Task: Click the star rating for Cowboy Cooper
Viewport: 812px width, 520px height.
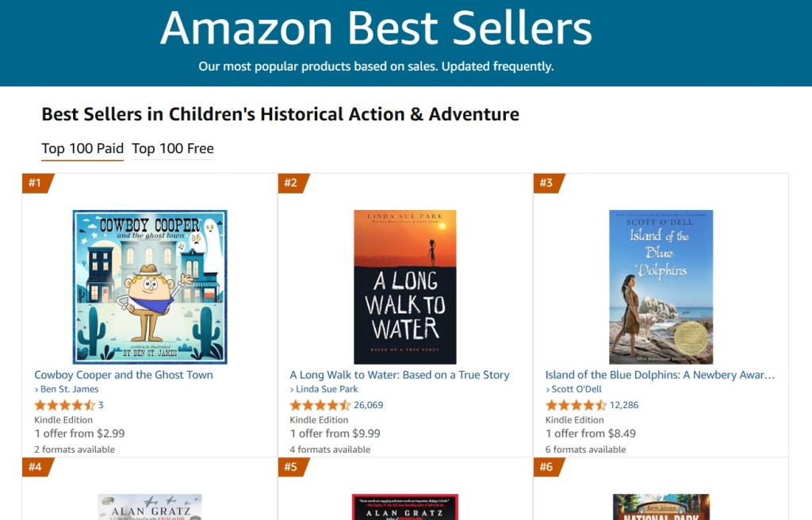Action: (64, 405)
